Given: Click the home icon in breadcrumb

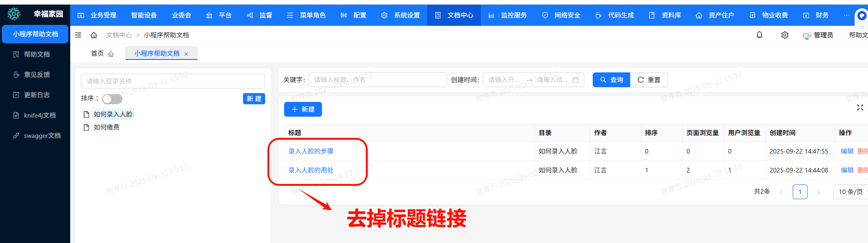Looking at the screenshot, I should click(94, 35).
